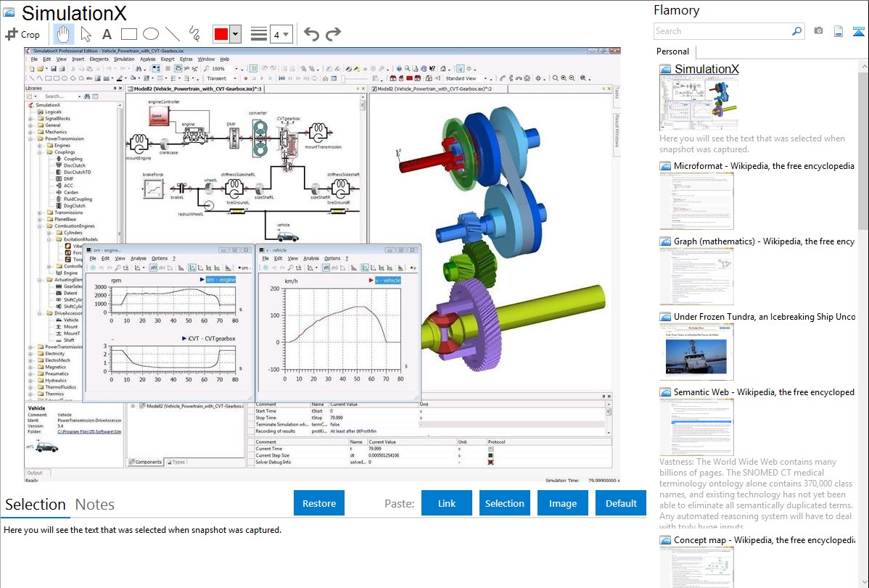Undo the last annotation
Image resolution: width=869 pixels, height=588 pixels.
(x=311, y=34)
